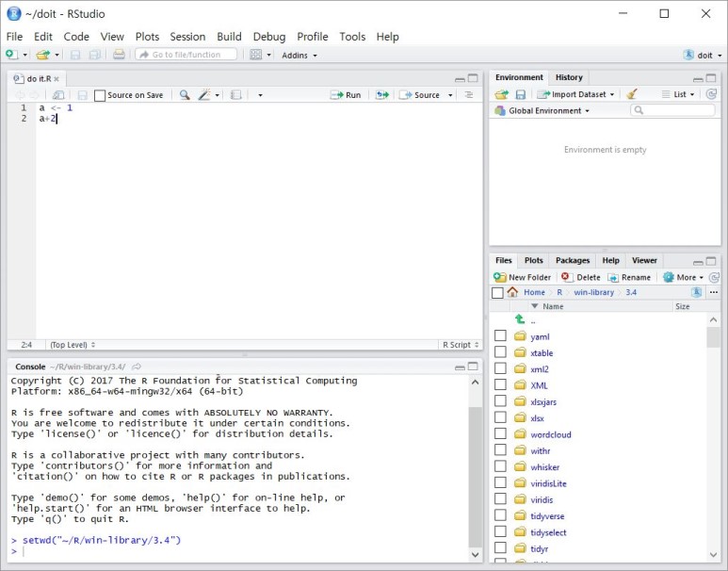The width and height of the screenshot is (728, 571).
Task: Click the Source button
Action: point(420,95)
